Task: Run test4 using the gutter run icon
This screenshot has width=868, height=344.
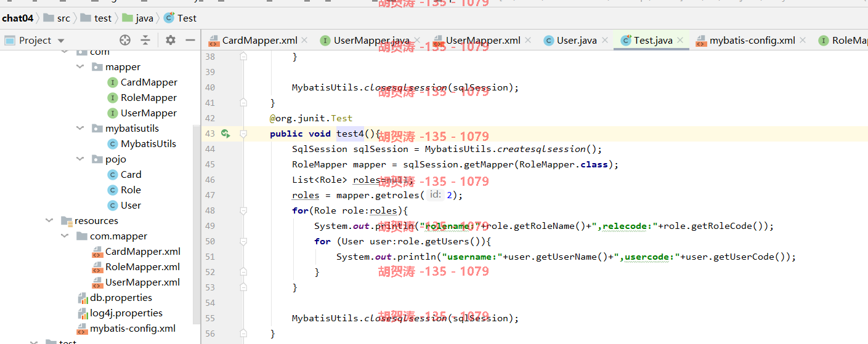Action: (x=225, y=134)
